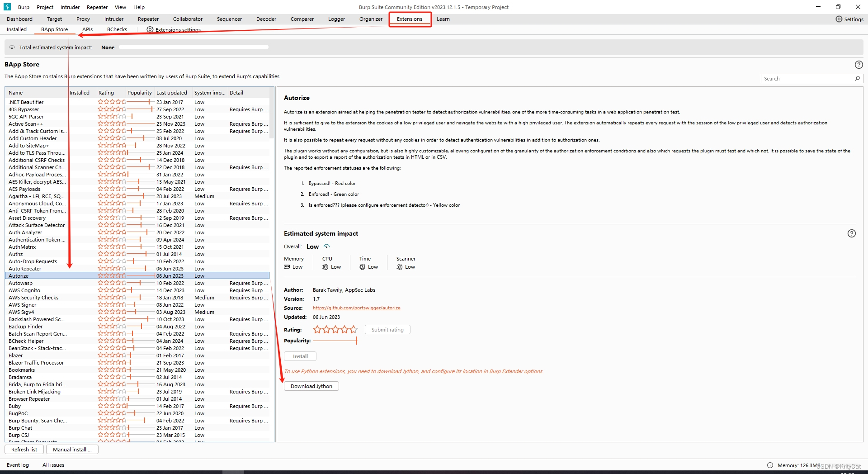Open All issues panel
Image resolution: width=868 pixels, height=474 pixels.
pyautogui.click(x=53, y=465)
